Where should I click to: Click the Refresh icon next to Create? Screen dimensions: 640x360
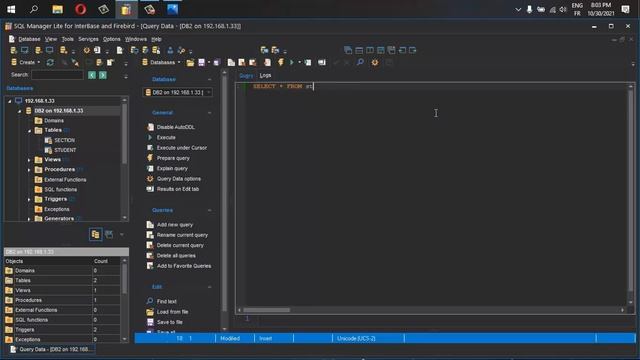[50, 62]
